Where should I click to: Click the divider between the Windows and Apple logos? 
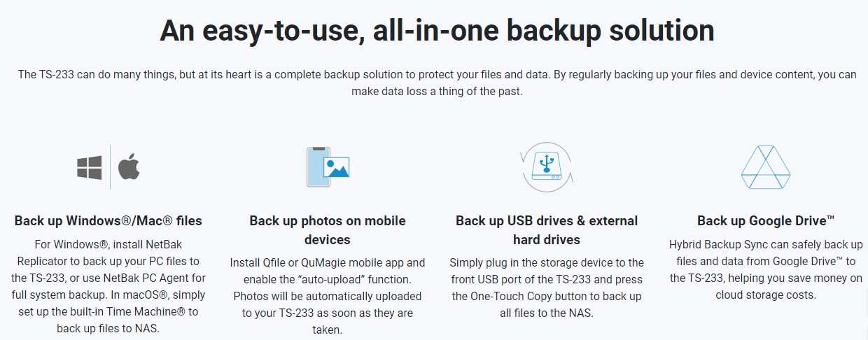coord(110,167)
